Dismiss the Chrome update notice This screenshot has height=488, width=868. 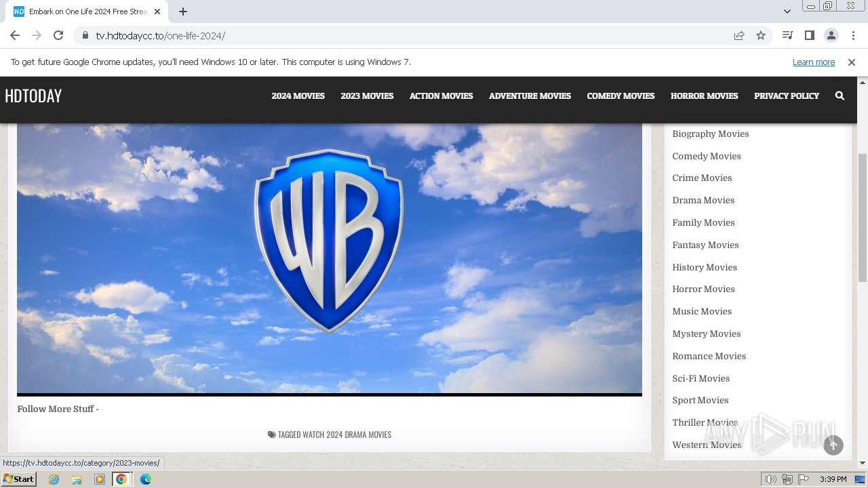[852, 62]
